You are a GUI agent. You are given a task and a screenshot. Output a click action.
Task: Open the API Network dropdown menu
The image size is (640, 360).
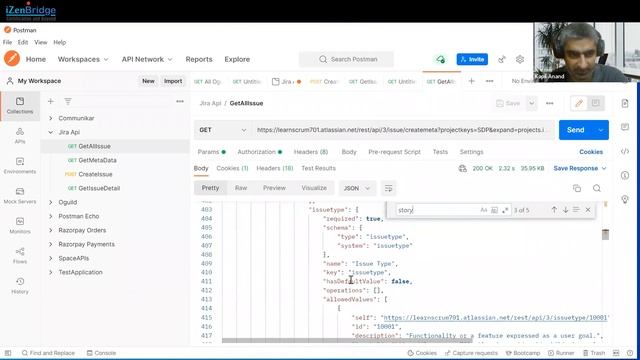147,59
